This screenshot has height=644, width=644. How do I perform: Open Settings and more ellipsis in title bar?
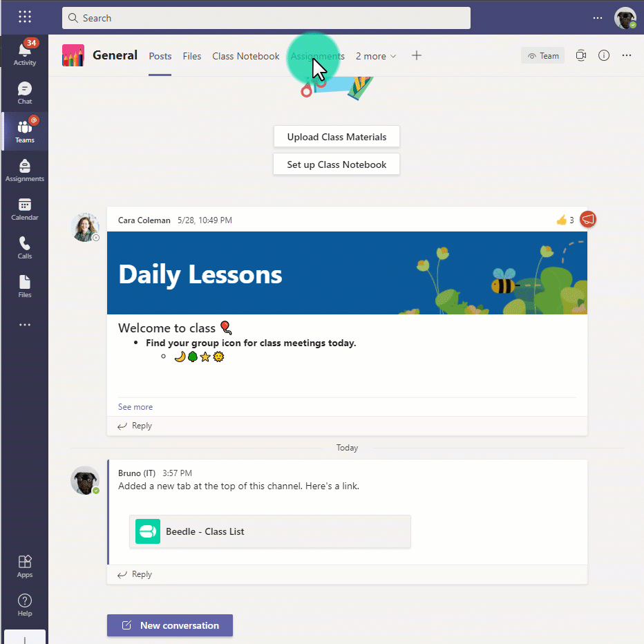coord(598,18)
